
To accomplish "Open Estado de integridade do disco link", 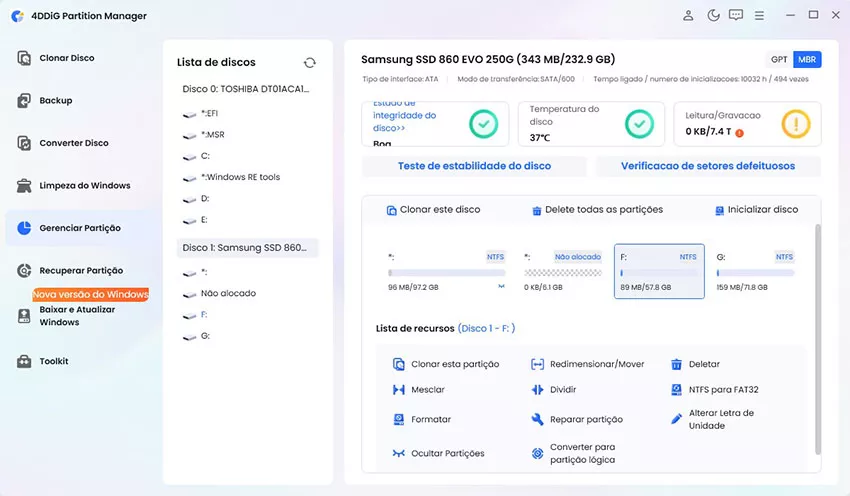I will (404, 115).
